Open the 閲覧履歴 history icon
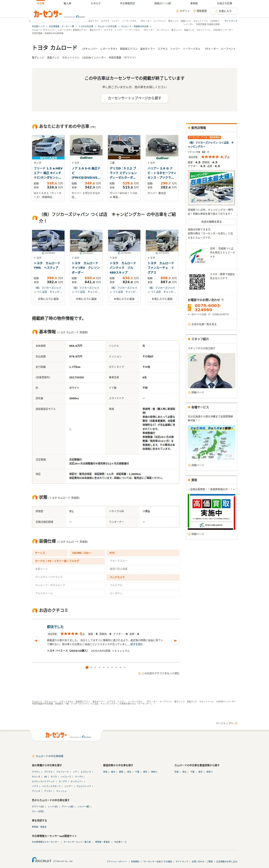Screen dimensions: 269x868 [x=194, y=11]
